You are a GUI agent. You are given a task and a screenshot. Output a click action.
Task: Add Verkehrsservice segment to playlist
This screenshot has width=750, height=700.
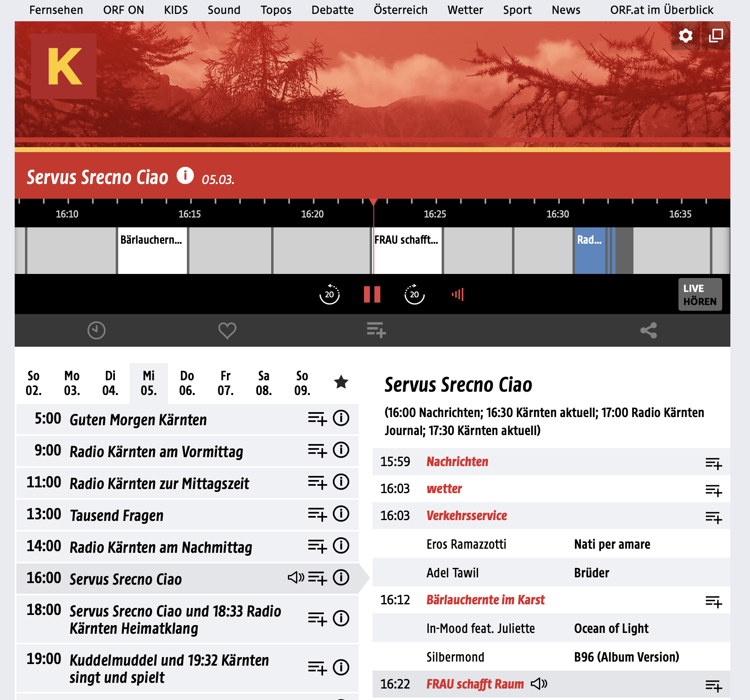tap(714, 517)
